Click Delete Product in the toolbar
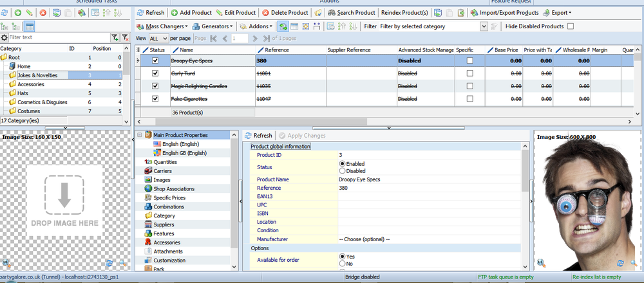Screen dimensions: 644x283 [x=285, y=12]
